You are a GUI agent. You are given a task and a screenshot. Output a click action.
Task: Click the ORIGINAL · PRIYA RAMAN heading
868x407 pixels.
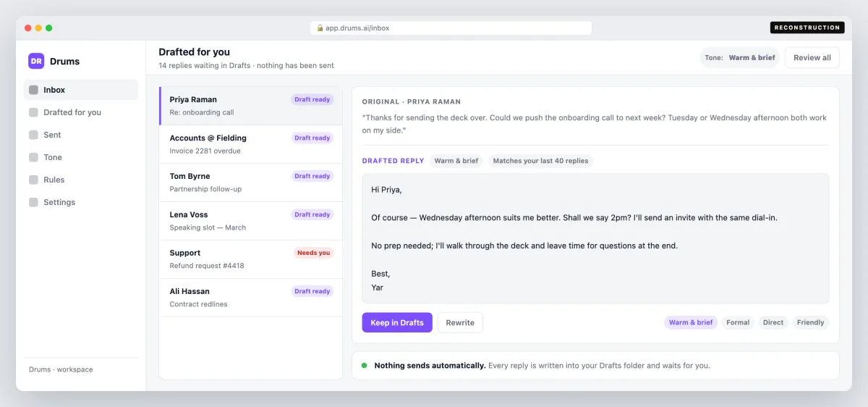click(x=412, y=102)
